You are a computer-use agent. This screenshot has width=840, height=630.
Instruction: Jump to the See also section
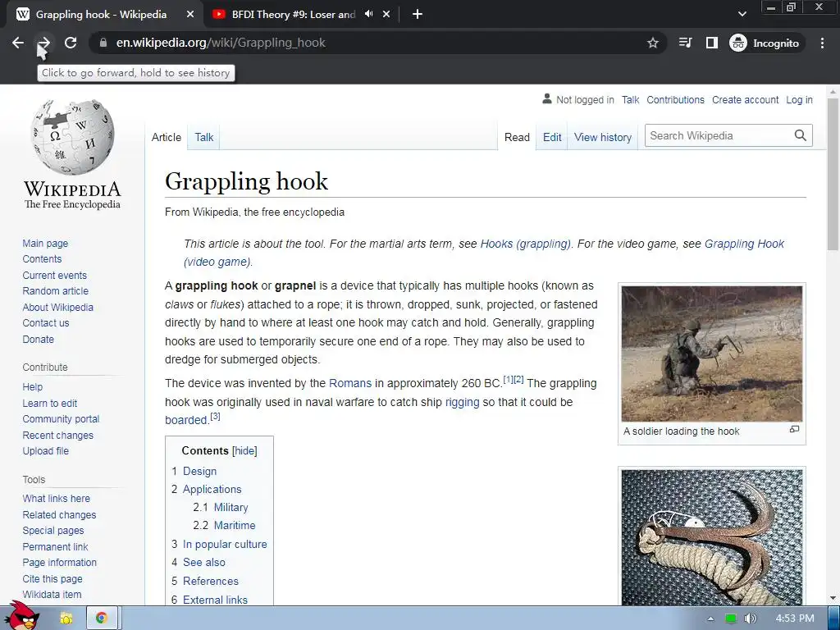click(x=204, y=563)
